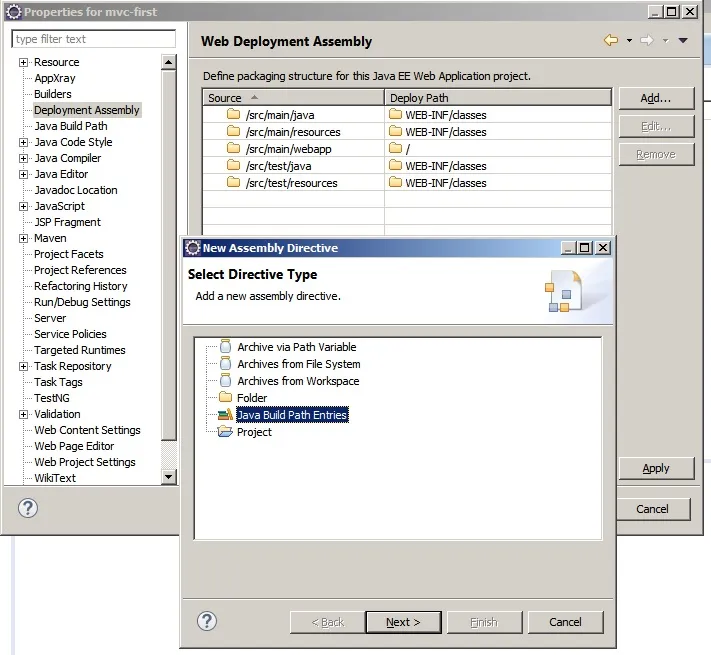
Task: Click the Archives from File System jar icon
Action: (225, 364)
